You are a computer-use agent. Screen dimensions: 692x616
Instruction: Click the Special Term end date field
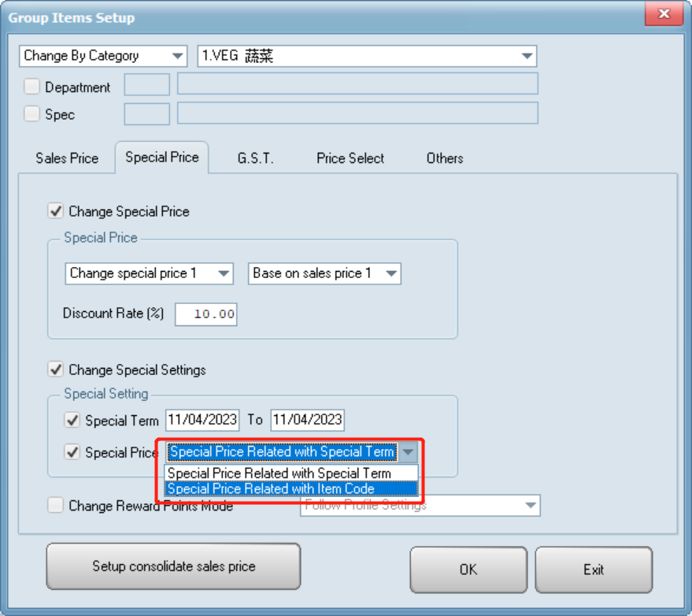(x=307, y=420)
